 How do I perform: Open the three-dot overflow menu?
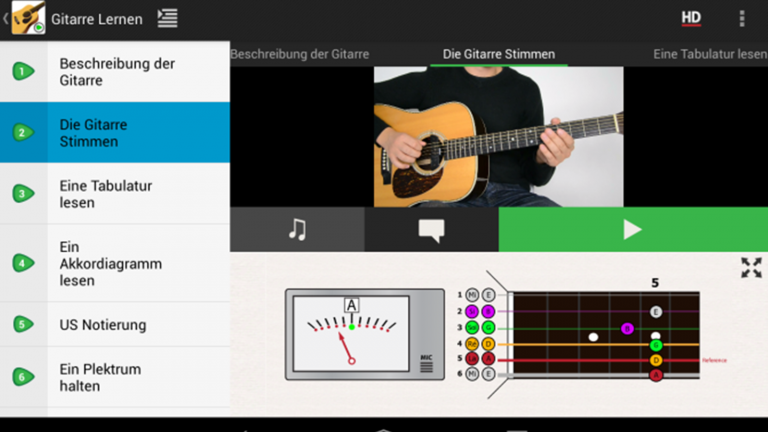click(x=741, y=18)
